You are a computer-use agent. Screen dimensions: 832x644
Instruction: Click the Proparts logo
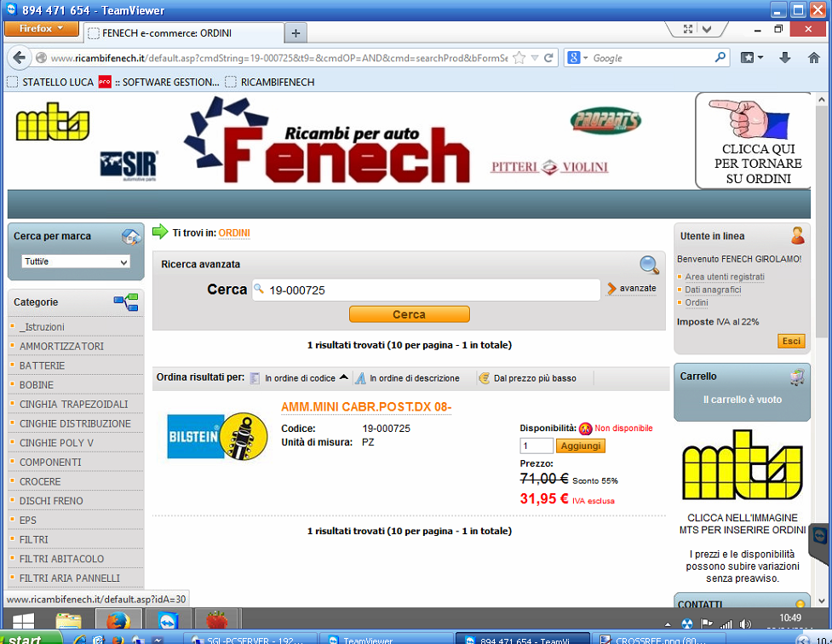coord(605,120)
